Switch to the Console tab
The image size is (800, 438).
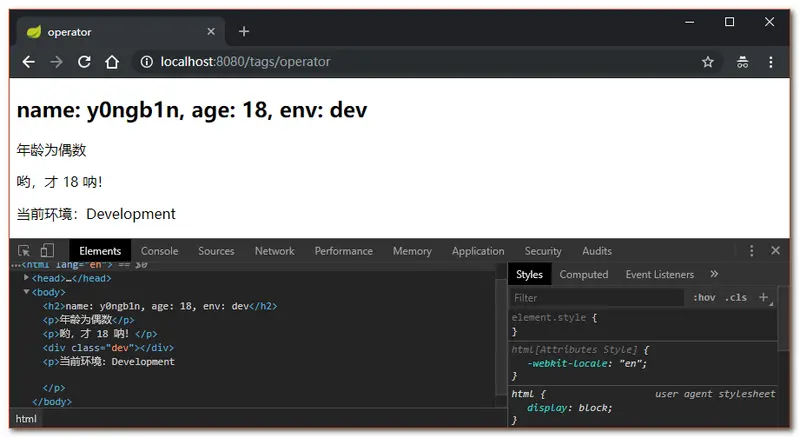pos(159,251)
